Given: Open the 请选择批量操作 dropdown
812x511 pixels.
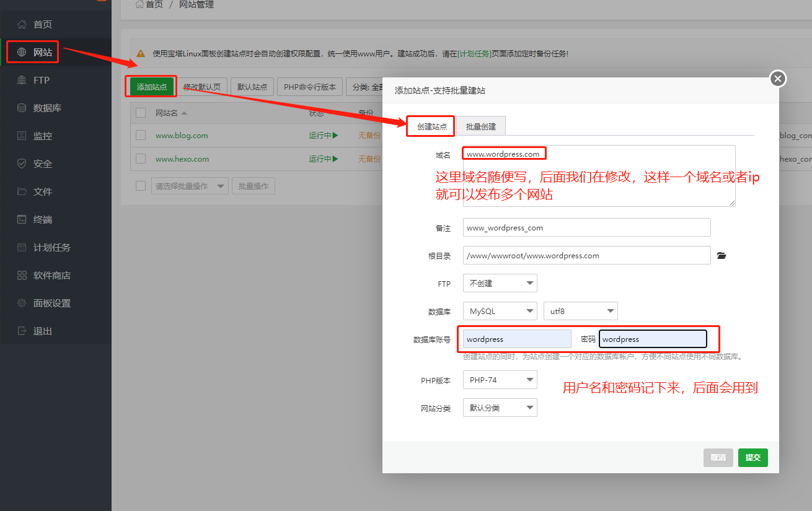Looking at the screenshot, I should (x=190, y=186).
